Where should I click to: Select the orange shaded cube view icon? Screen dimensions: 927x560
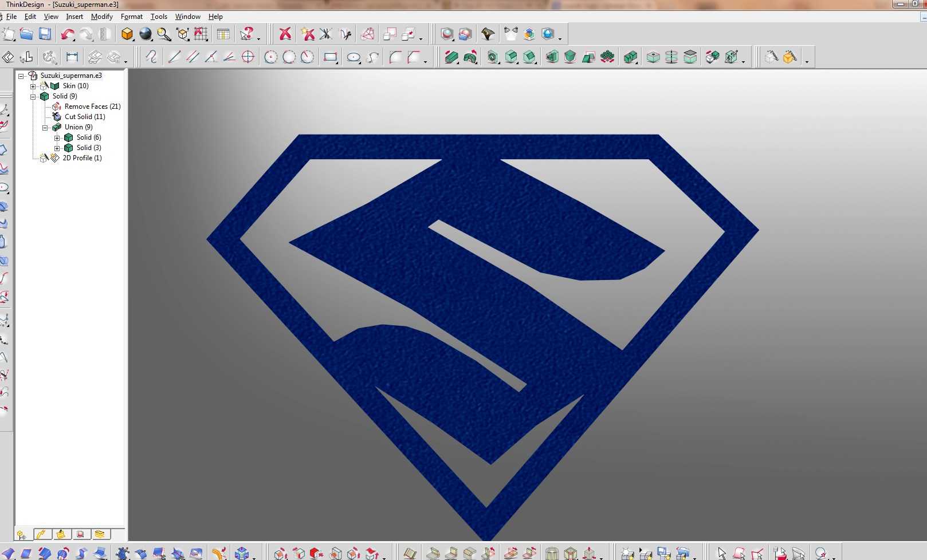pyautogui.click(x=127, y=34)
